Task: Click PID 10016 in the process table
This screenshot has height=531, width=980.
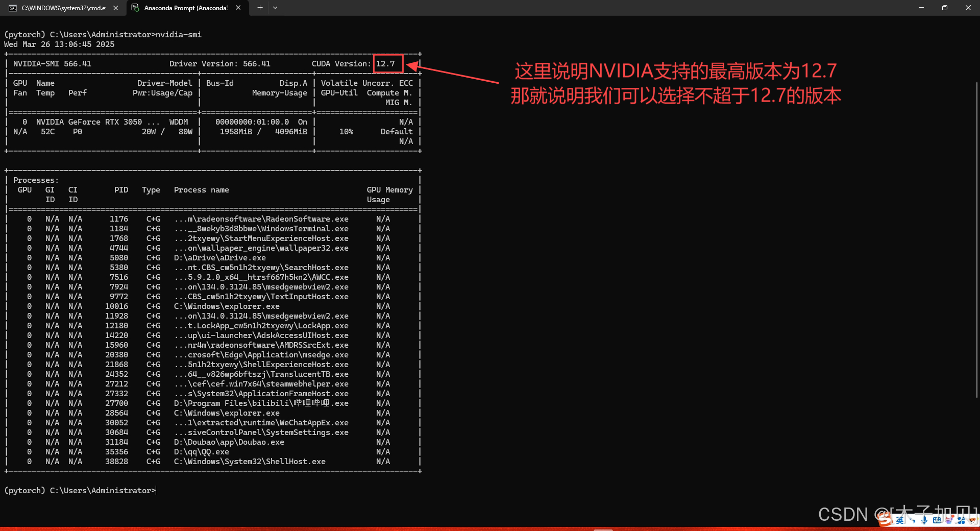Action: [x=117, y=306]
